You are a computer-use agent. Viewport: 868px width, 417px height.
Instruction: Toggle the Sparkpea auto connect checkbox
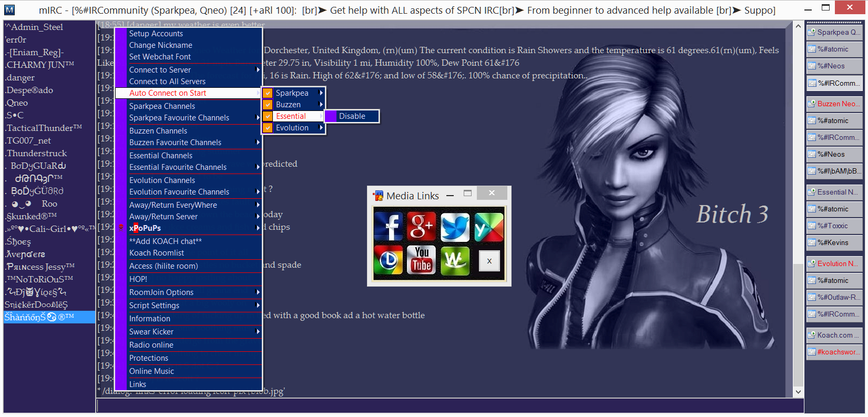(268, 93)
